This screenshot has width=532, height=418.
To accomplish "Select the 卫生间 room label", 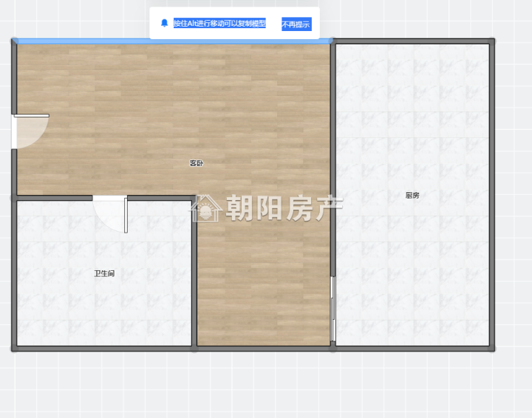I will coord(104,274).
